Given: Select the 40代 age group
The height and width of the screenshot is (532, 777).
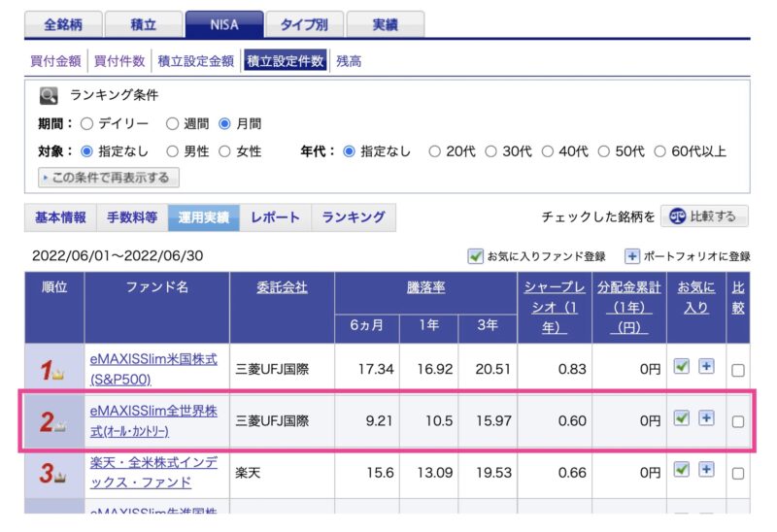Looking at the screenshot, I should tap(548, 151).
